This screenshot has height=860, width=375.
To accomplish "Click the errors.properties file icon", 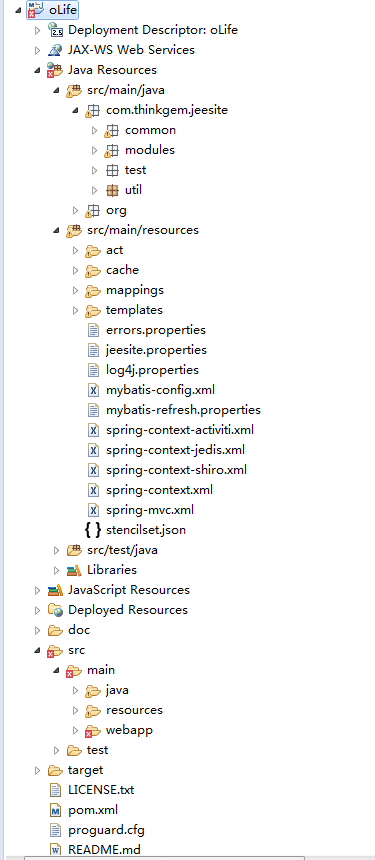I will click(x=94, y=330).
